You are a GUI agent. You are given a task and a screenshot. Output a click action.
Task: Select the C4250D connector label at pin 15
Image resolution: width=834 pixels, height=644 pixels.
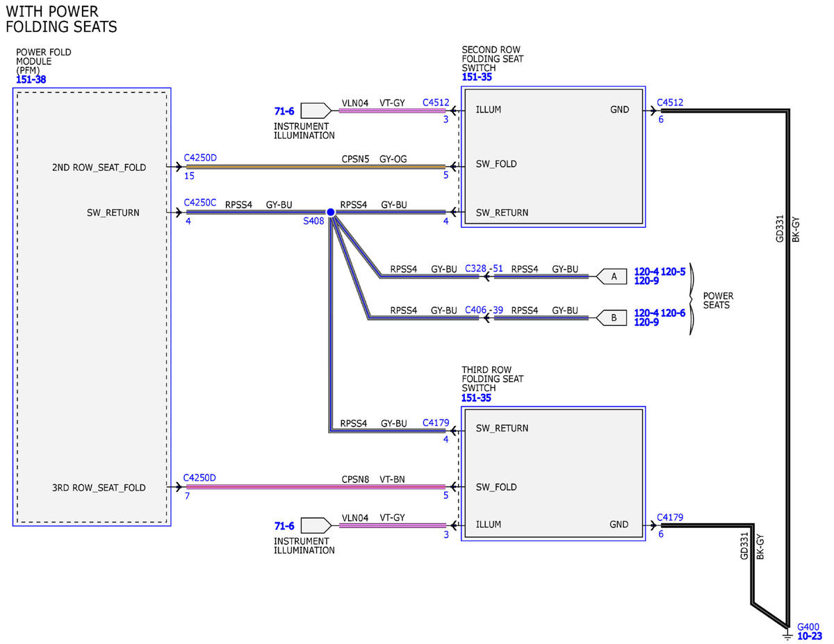coord(200,158)
